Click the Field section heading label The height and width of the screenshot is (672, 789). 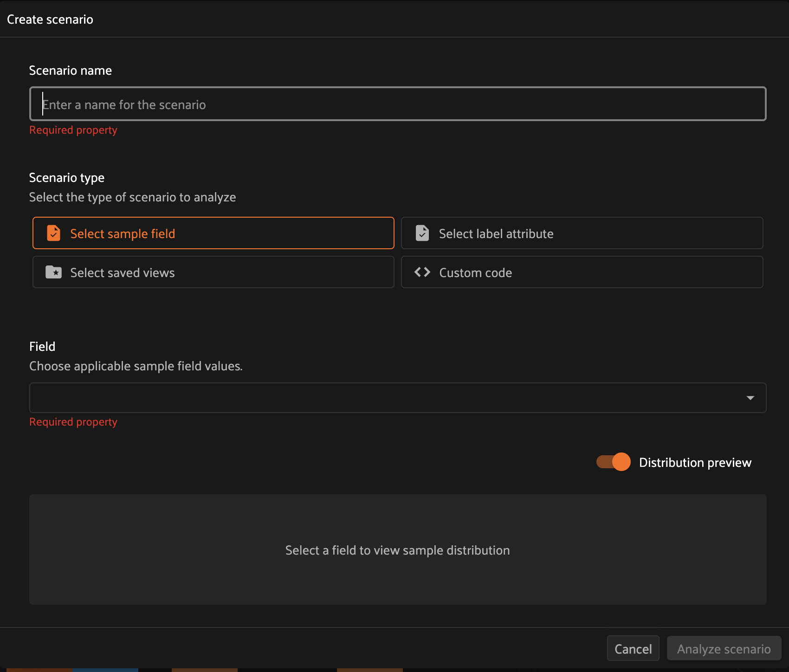[42, 346]
